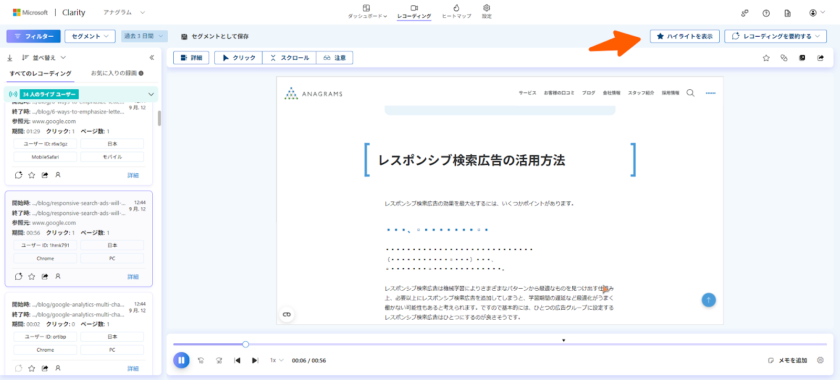
Task: Open the 1x playback speed dropdown
Action: (x=276, y=360)
